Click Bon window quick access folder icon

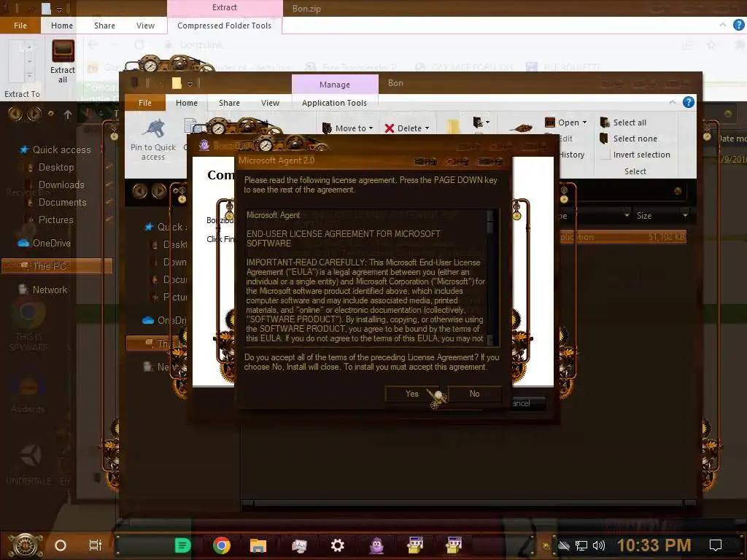(x=177, y=83)
